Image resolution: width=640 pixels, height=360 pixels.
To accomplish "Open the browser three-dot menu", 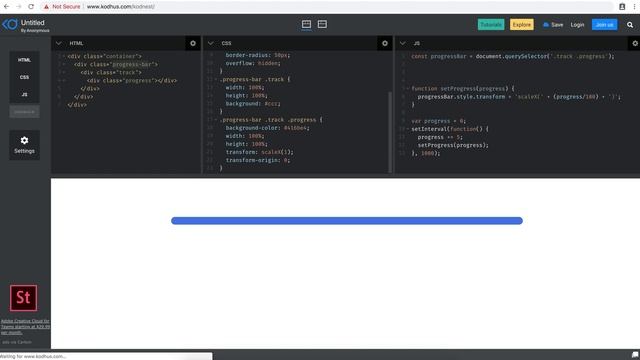I will click(x=634, y=7).
